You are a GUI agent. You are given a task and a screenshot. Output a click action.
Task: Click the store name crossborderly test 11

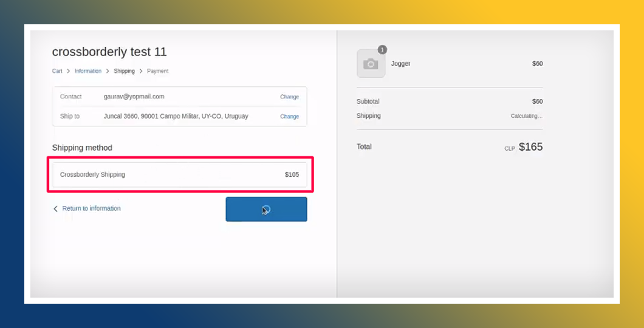(x=109, y=52)
